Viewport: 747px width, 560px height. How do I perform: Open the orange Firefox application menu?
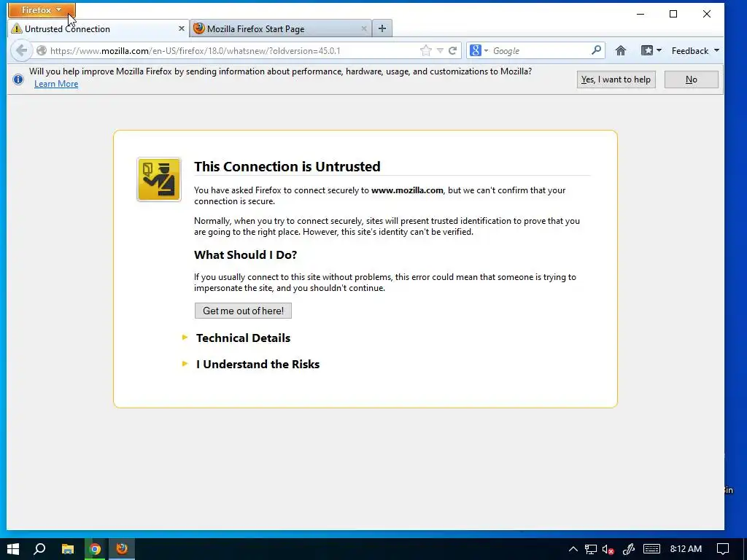click(x=42, y=10)
